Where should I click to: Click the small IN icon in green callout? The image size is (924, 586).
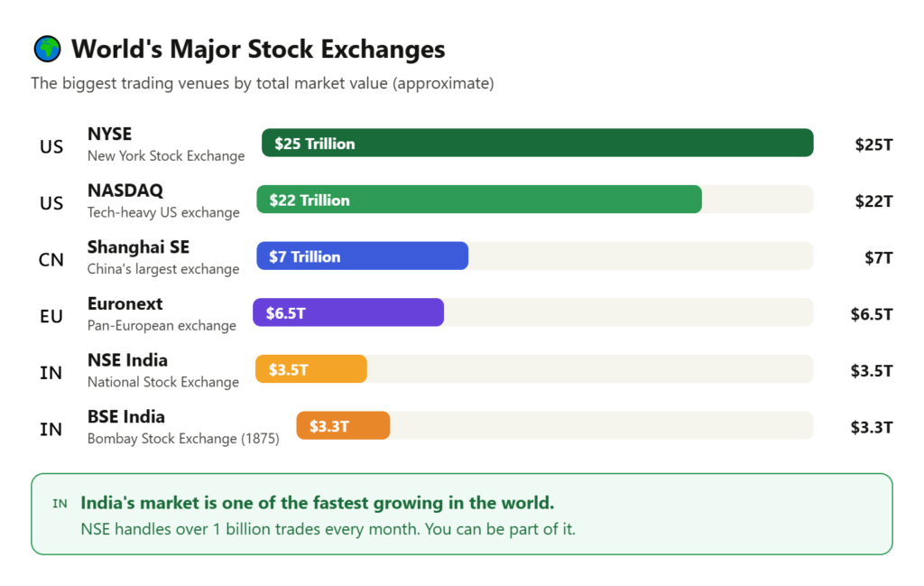point(60,504)
